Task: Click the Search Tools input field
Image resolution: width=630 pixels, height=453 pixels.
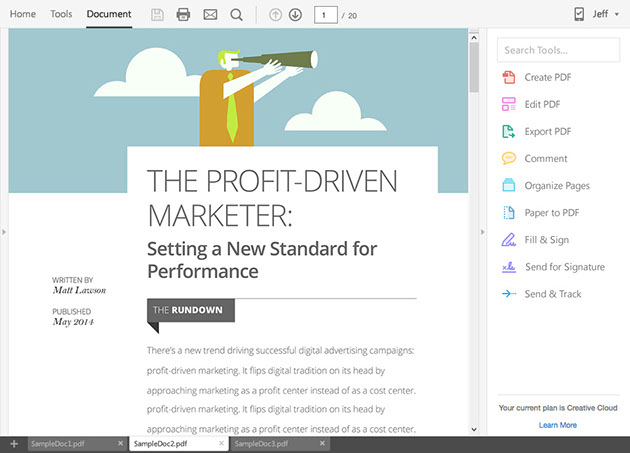Action: click(557, 50)
